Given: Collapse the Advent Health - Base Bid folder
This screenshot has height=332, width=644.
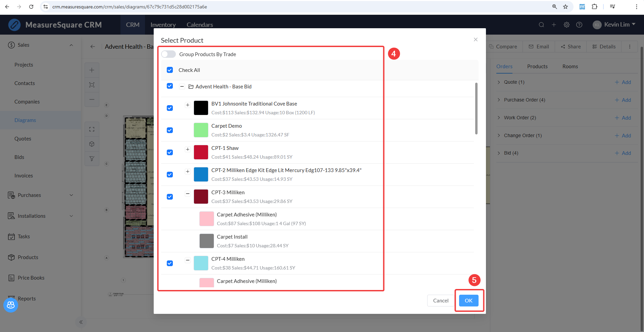Looking at the screenshot, I should pos(182,86).
